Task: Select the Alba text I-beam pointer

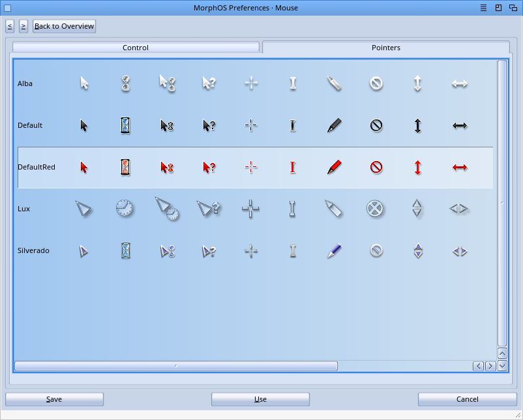Action: tap(293, 83)
